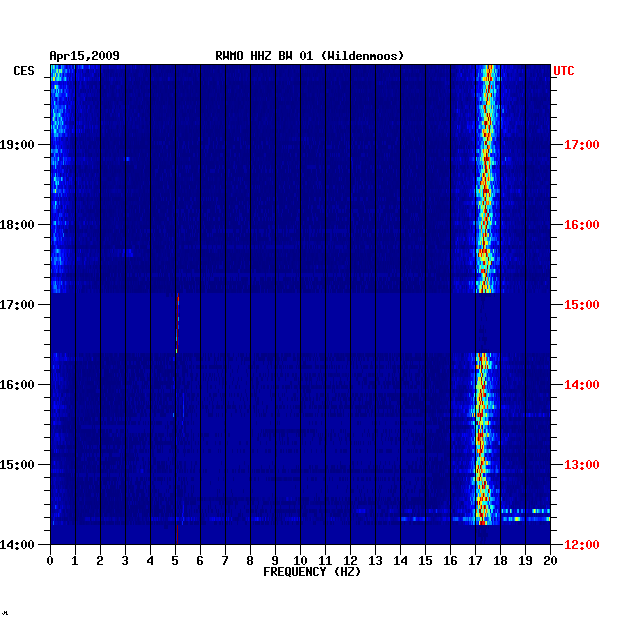Click frequency axis tick label 6

[x=200, y=561]
